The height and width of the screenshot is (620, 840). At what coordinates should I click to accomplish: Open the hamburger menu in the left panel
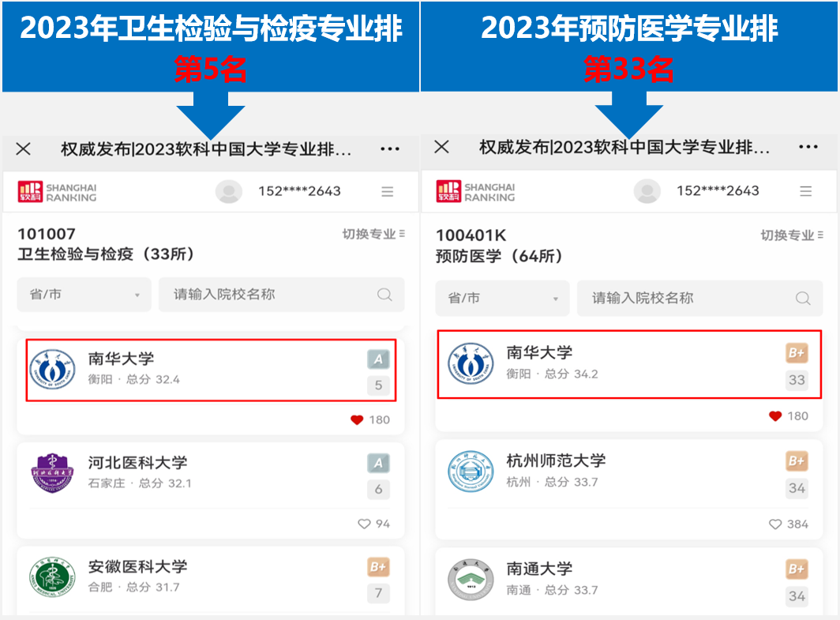coord(387,192)
